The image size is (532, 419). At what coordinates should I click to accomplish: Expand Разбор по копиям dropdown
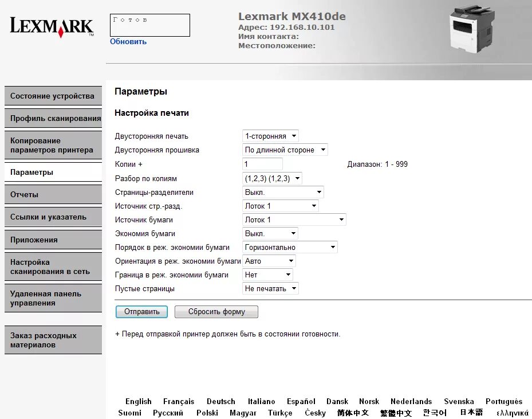(272, 179)
